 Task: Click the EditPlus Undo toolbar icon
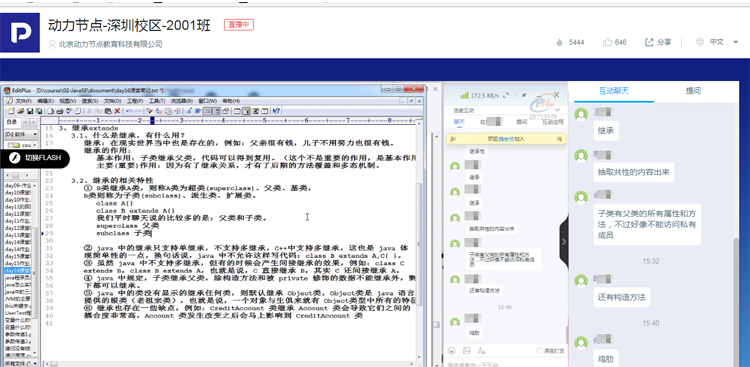tap(129, 111)
